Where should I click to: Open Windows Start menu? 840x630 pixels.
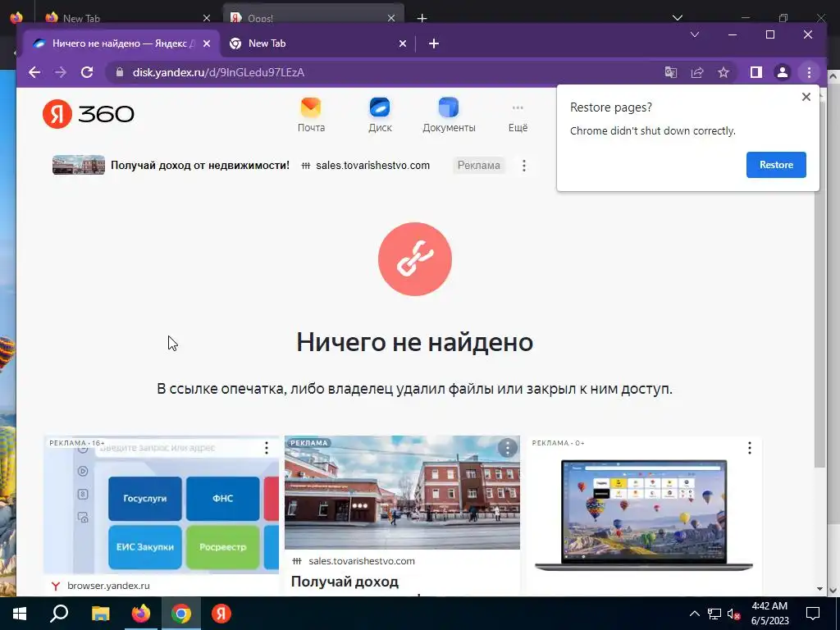click(x=20, y=614)
